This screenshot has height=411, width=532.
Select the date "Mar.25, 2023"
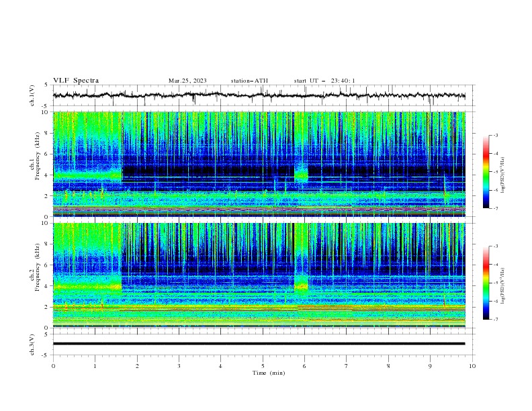click(x=187, y=81)
